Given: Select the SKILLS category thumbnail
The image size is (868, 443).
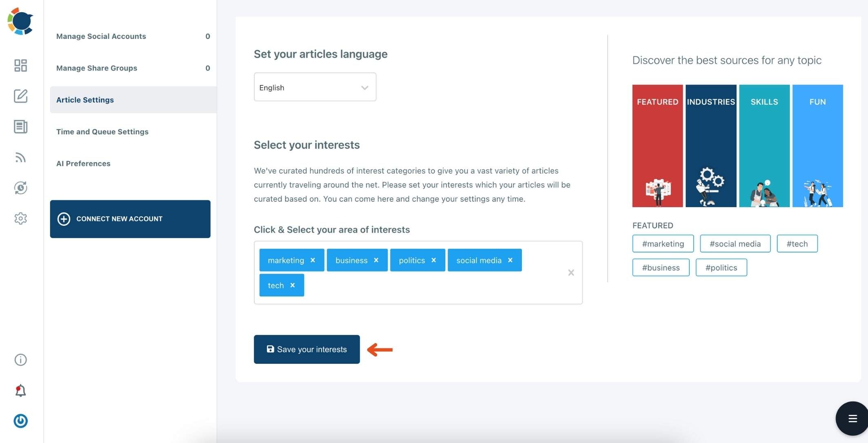Looking at the screenshot, I should click(x=765, y=146).
